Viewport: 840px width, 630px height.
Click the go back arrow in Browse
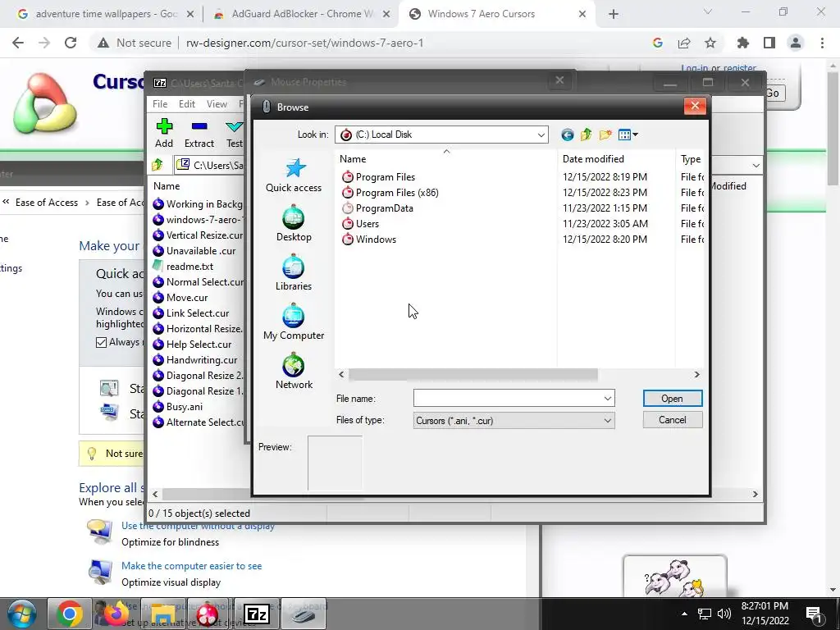tap(568, 135)
